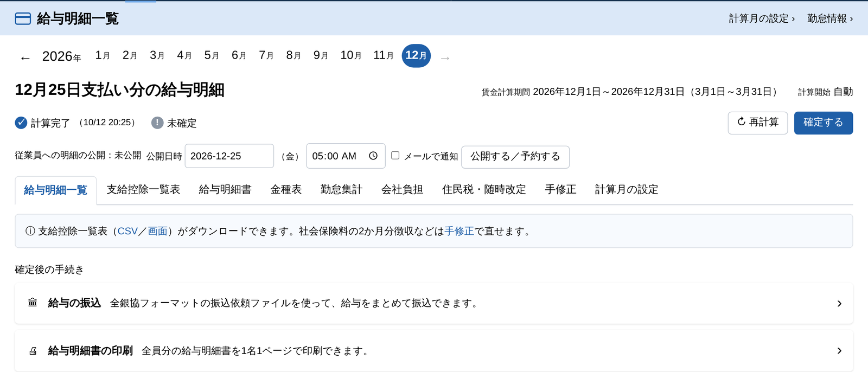The image size is (868, 372).
Task: Click the grey unconfirmed exclamation icon
Action: click(x=157, y=123)
